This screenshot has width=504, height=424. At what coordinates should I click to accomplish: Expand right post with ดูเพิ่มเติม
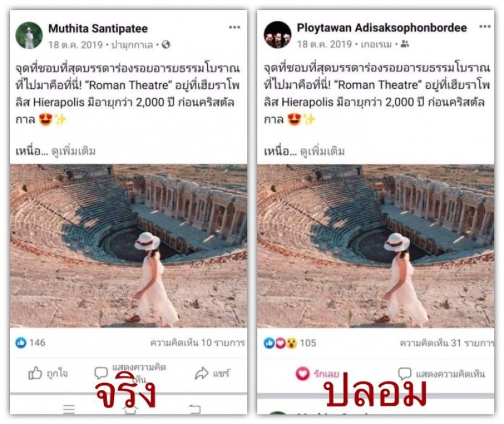pyautogui.click(x=323, y=151)
